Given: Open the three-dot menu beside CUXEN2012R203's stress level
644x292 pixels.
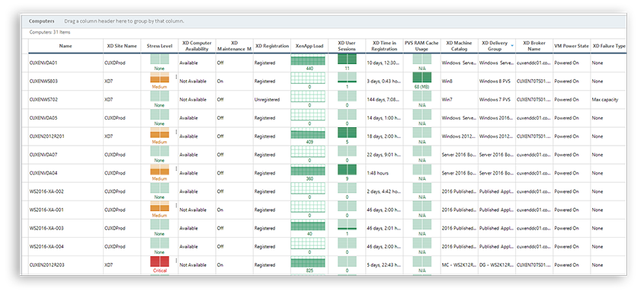Looking at the screenshot, I should point(177,261).
